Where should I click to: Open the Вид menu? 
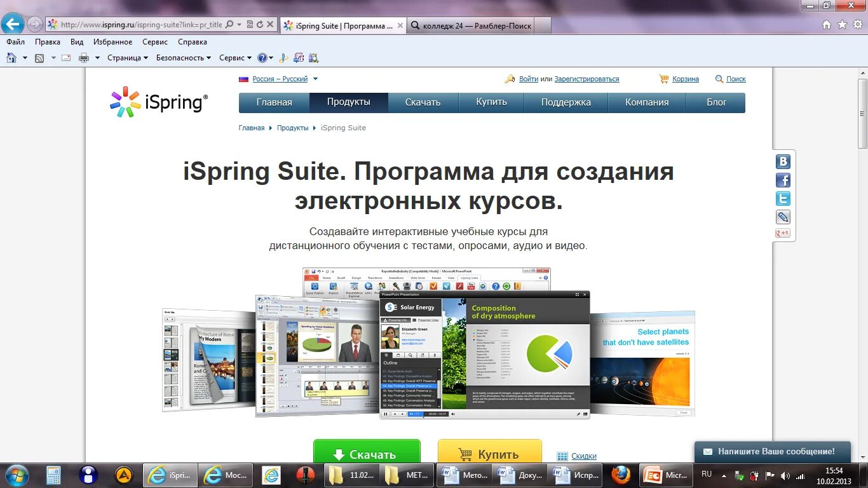click(77, 42)
